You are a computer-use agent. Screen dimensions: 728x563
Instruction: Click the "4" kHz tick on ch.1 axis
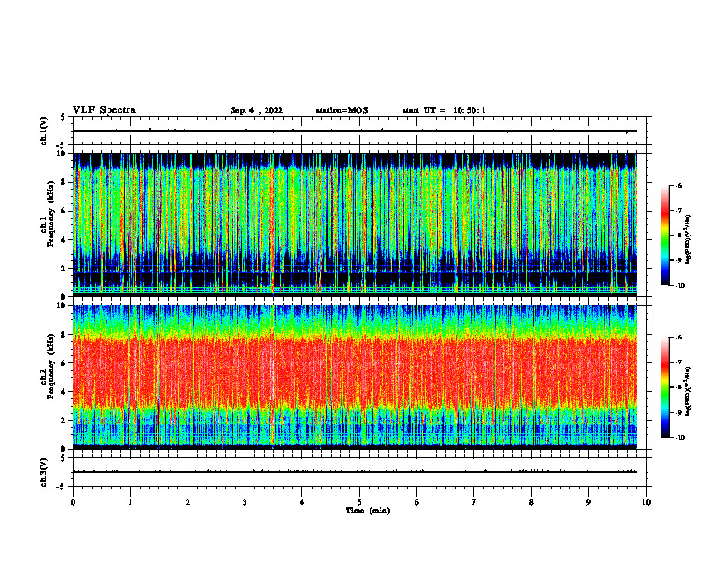[64, 240]
